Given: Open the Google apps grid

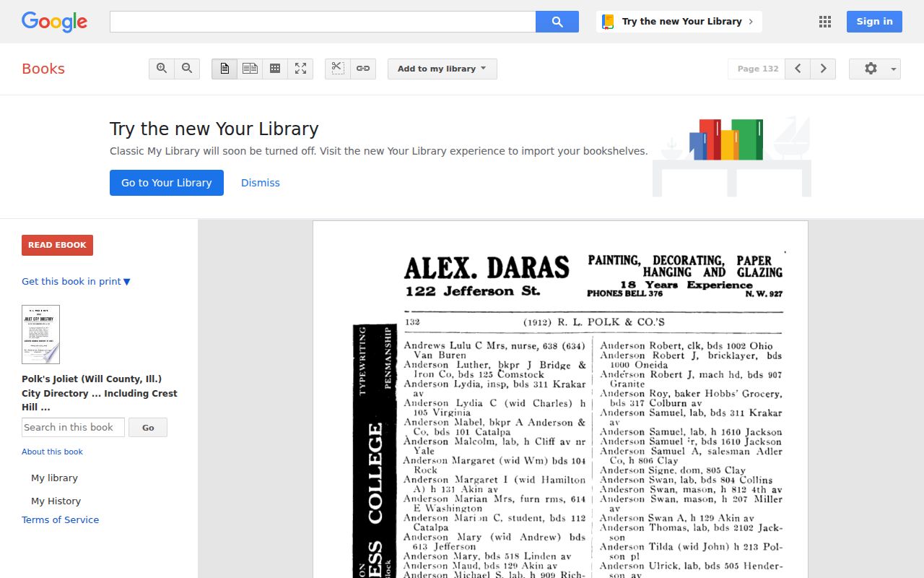Looking at the screenshot, I should point(825,22).
